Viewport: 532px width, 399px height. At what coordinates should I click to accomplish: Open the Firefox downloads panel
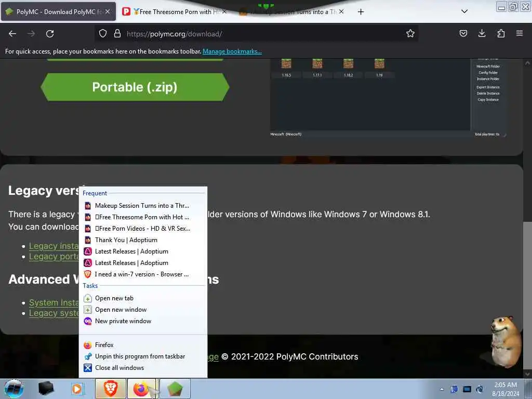[x=482, y=34]
